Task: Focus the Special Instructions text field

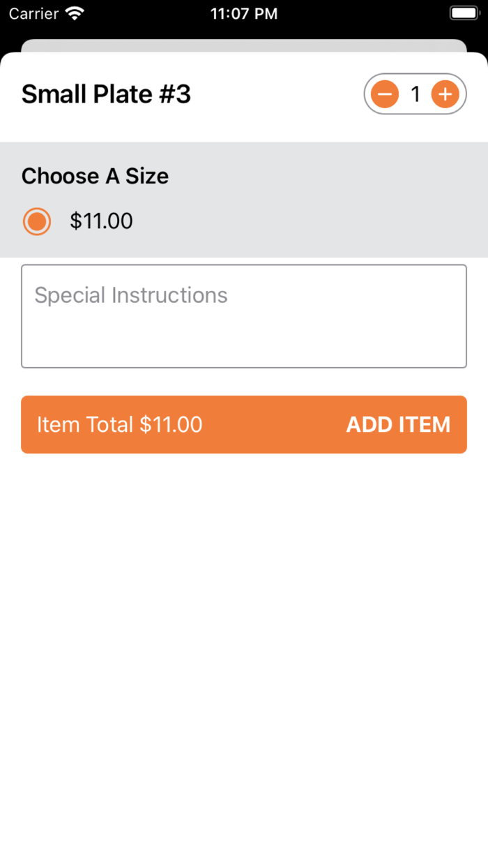Action: coord(243,316)
